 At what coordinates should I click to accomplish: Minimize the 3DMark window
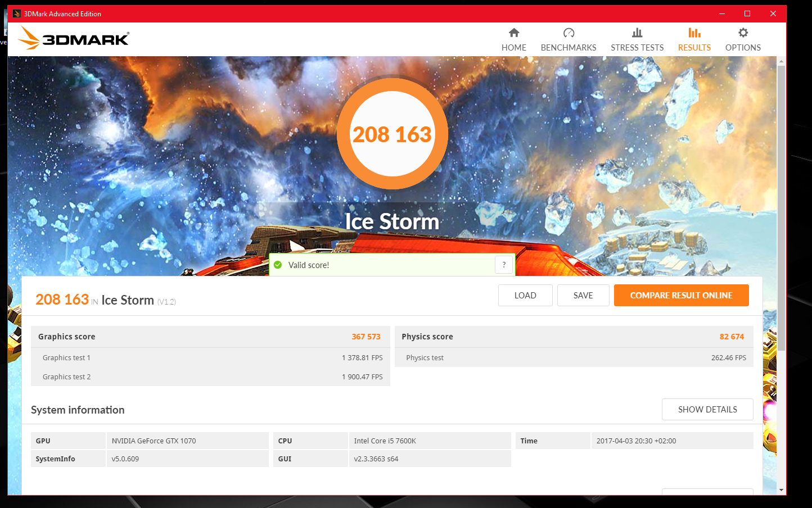[x=722, y=13]
